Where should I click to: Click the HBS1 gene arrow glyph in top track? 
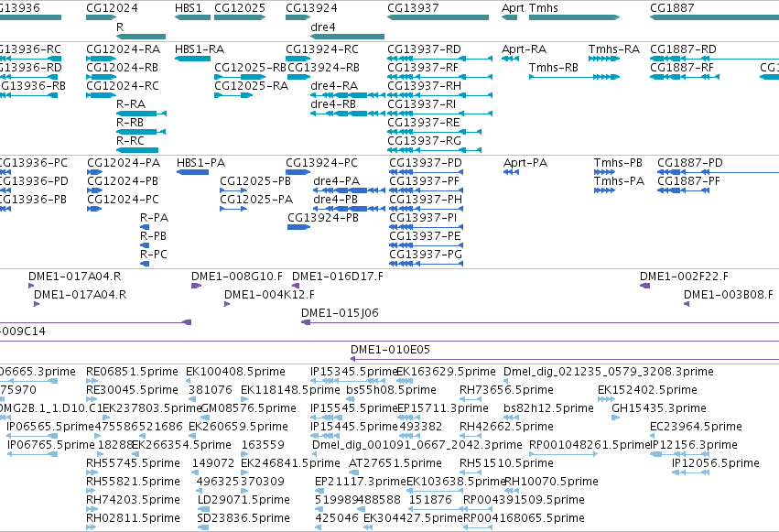click(x=192, y=17)
